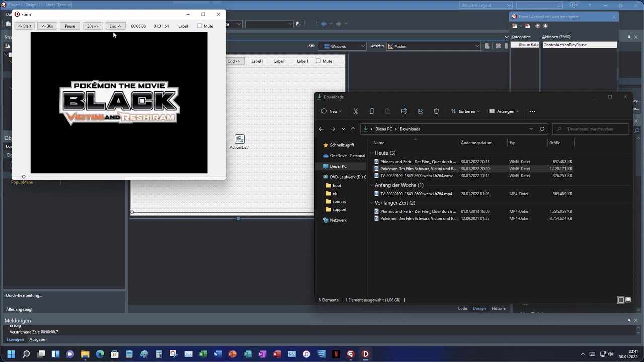Viewport: 644px width, 362px height.
Task: Click inside the Downloads search field
Action: point(591,129)
